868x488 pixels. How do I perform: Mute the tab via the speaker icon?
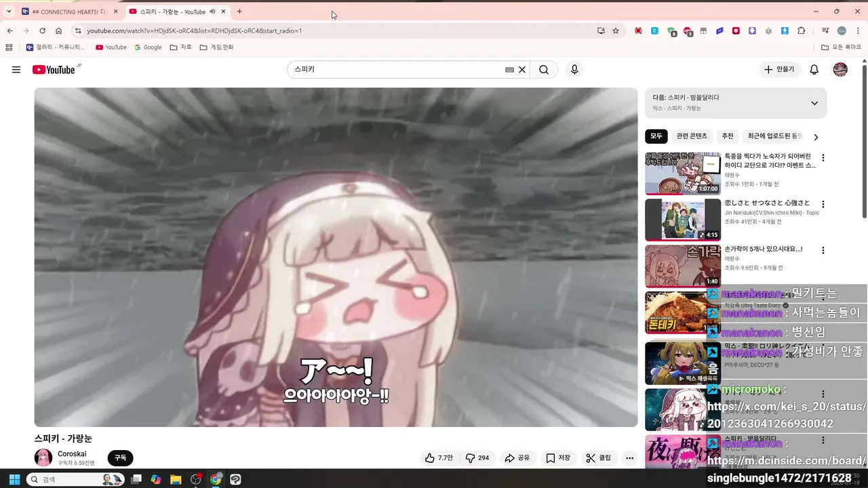pyautogui.click(x=212, y=12)
